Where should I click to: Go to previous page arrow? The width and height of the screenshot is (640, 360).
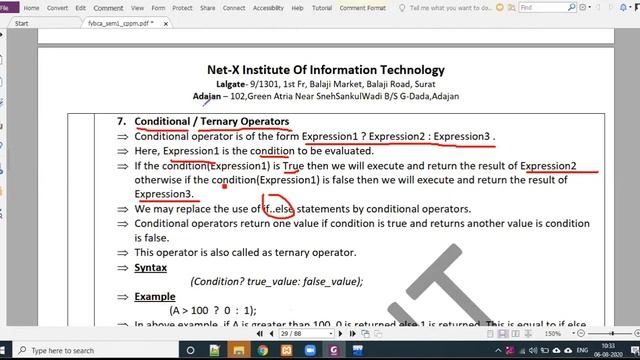click(x=271, y=333)
